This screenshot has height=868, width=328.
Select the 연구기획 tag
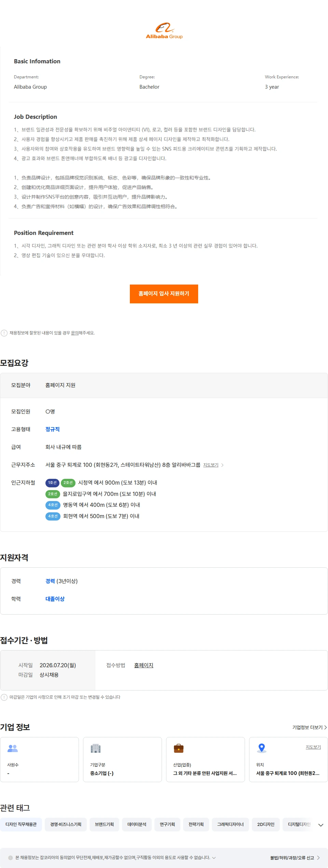[x=167, y=825]
